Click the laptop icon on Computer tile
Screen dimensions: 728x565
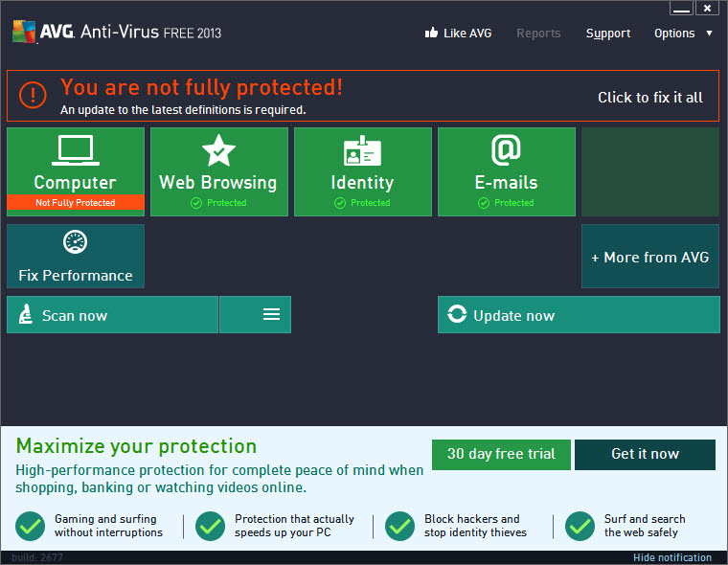[76, 150]
